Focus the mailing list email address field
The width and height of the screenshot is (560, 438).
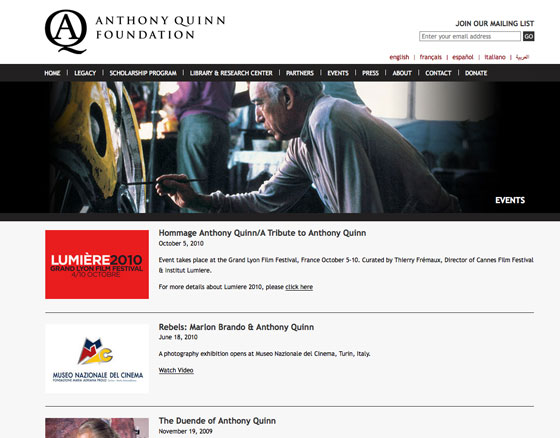tap(470, 36)
